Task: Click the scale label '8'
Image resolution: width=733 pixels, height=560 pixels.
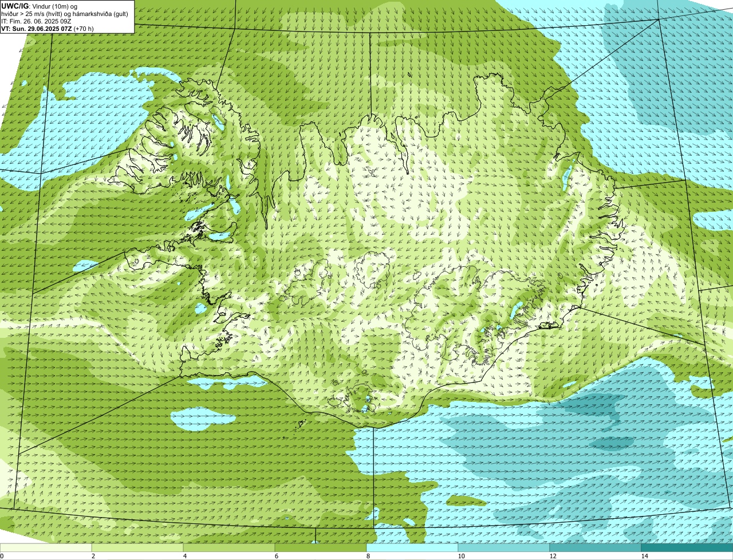Action: coord(368,556)
